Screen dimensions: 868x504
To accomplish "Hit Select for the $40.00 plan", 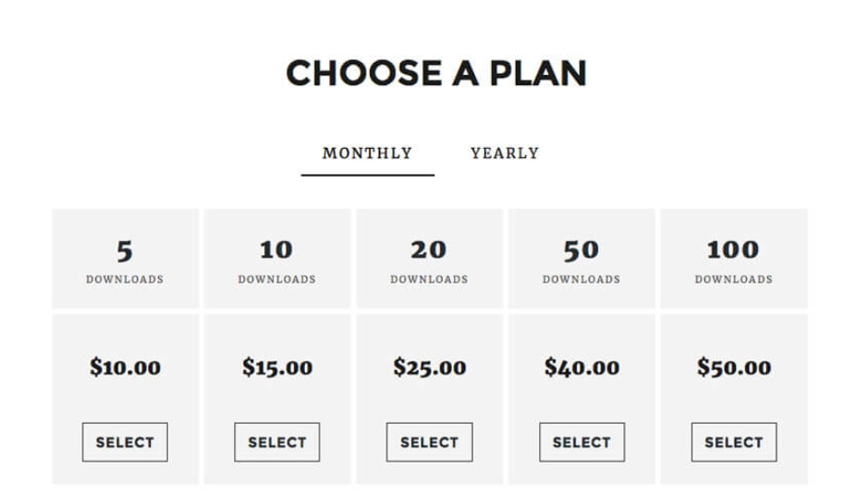I will tap(581, 442).
